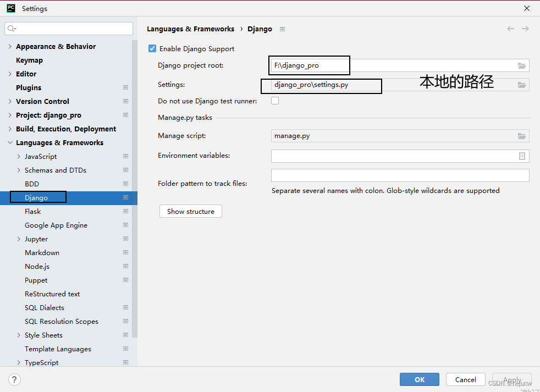Click project-level icon on Puppet row
540x392 pixels.
point(126,280)
